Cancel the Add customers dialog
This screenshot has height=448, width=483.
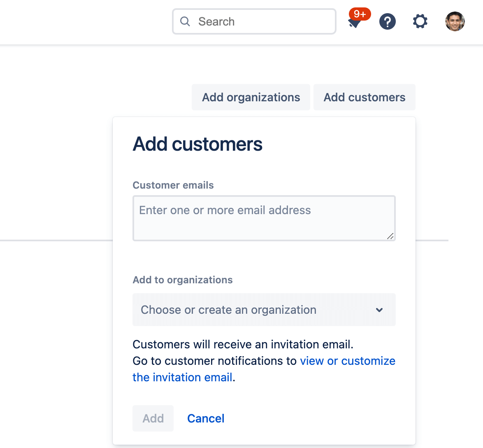point(206,418)
